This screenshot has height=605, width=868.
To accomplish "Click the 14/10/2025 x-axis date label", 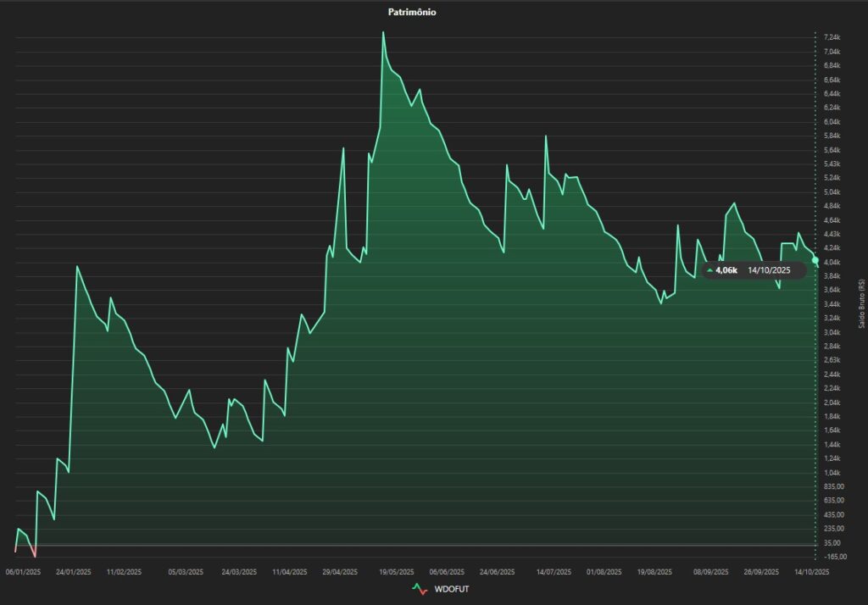I will point(810,572).
